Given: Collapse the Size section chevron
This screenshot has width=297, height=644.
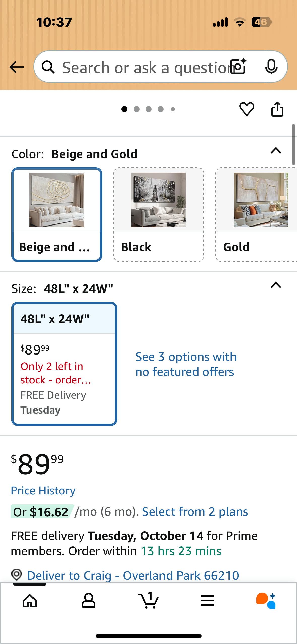Looking at the screenshot, I should (276, 285).
